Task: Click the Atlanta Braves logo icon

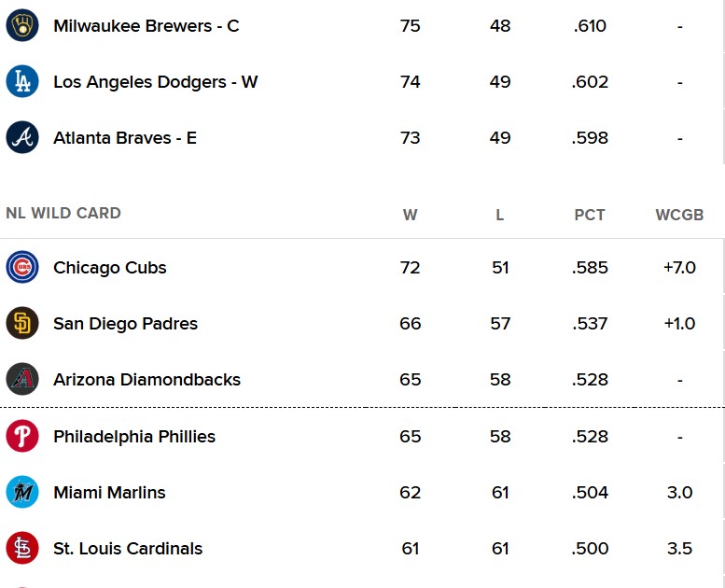Action: point(22,137)
